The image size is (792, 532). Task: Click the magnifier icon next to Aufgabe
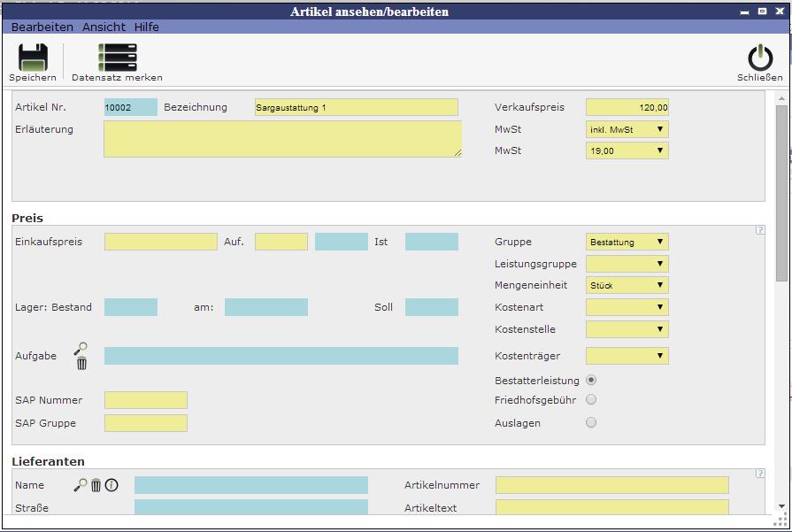tap(81, 349)
